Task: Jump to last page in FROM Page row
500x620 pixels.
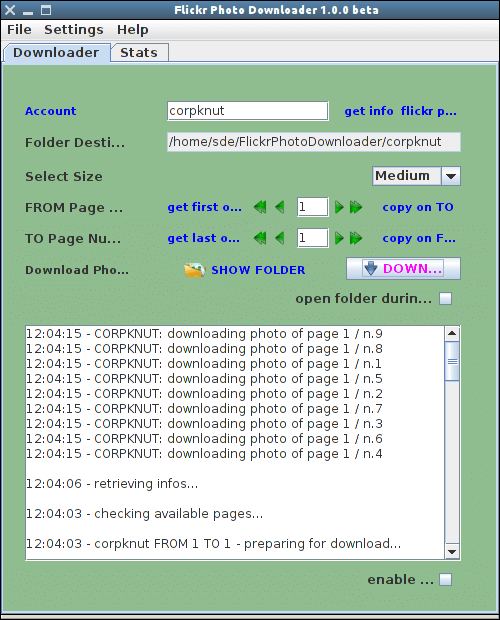Action: pyautogui.click(x=356, y=207)
